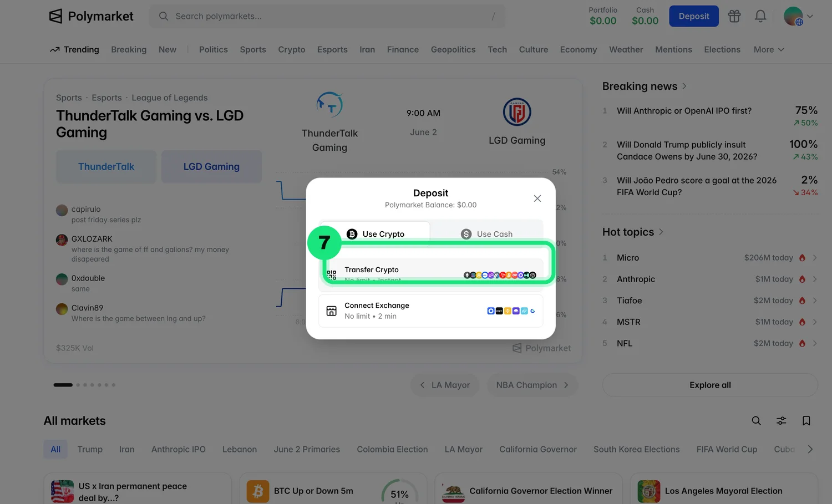Select the Use Crypto tab
This screenshot has width=832, height=504.
tap(375, 234)
